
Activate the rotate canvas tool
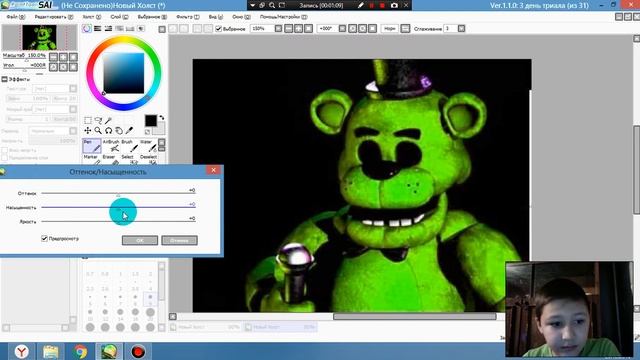[108, 131]
